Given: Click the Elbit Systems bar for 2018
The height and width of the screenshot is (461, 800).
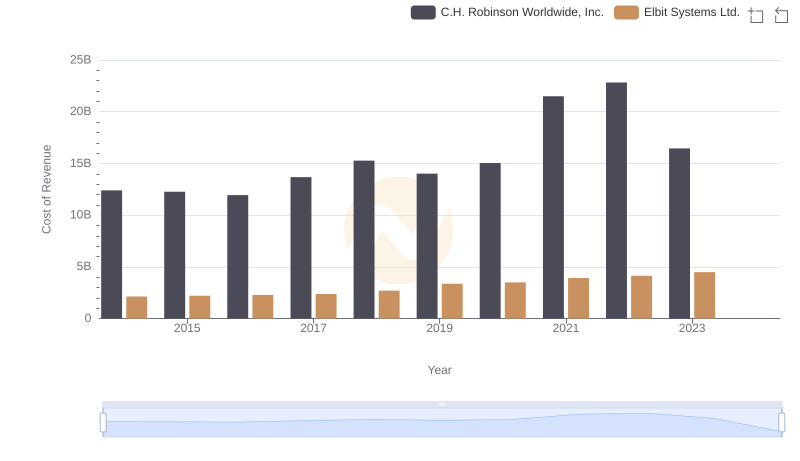Looking at the screenshot, I should coord(389,305).
